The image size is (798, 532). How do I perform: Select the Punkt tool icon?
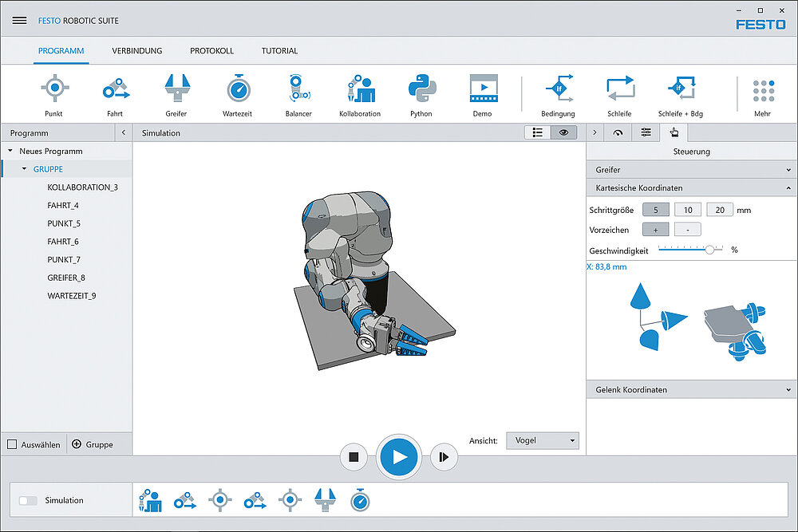pyautogui.click(x=53, y=89)
